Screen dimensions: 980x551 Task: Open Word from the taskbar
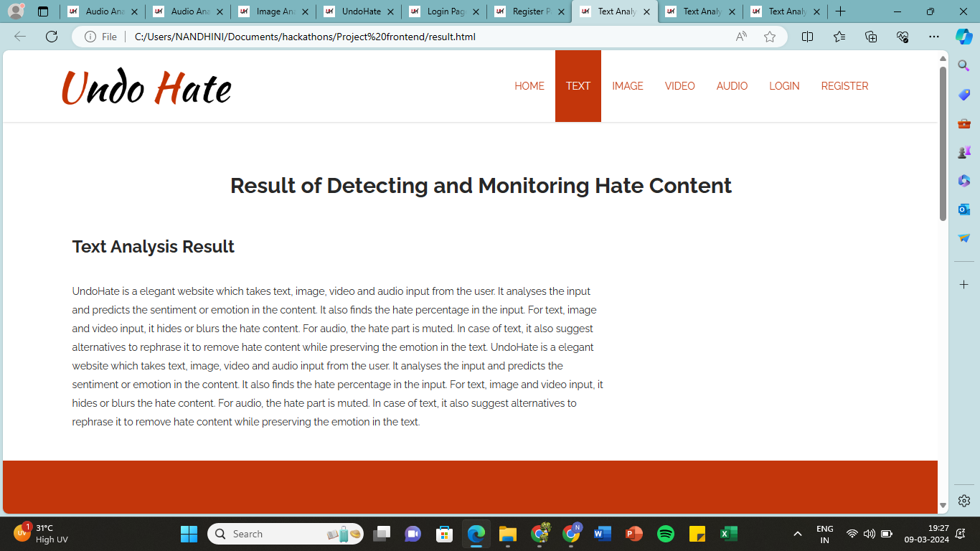[x=603, y=534]
